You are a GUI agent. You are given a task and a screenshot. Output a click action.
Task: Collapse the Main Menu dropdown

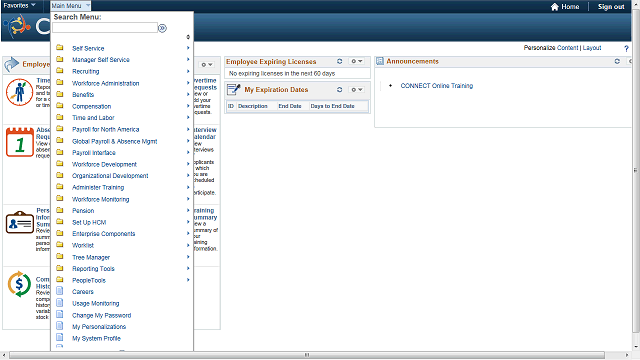point(70,6)
